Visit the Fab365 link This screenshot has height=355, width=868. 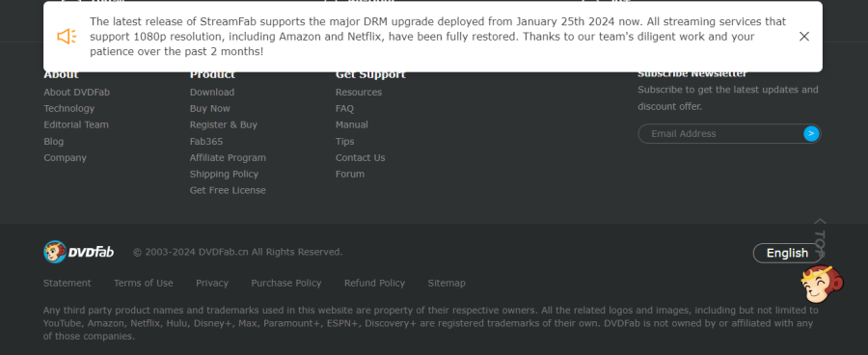[x=206, y=141]
